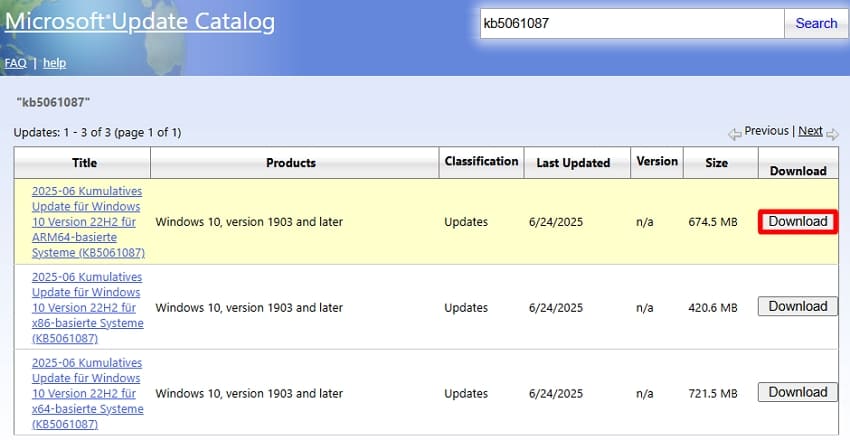Image resolution: width=850 pixels, height=440 pixels.
Task: Click the 6/24/2025 date in the x86 row
Action: [x=556, y=308]
